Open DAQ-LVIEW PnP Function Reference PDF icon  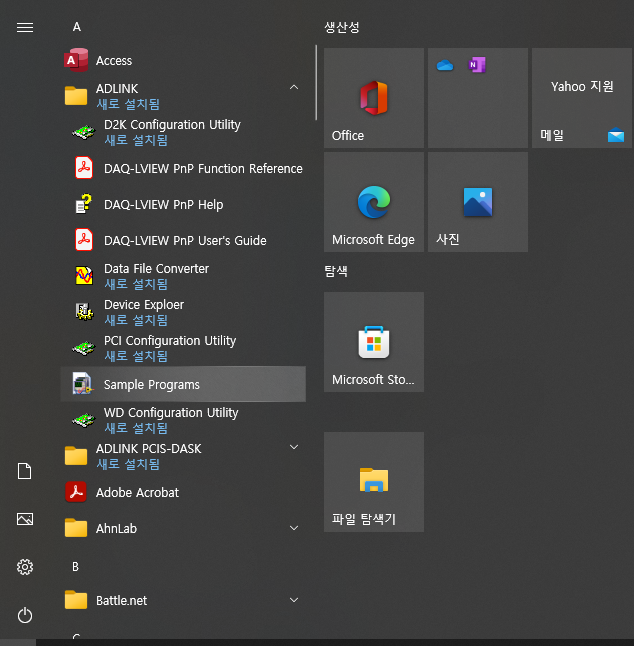(84, 168)
